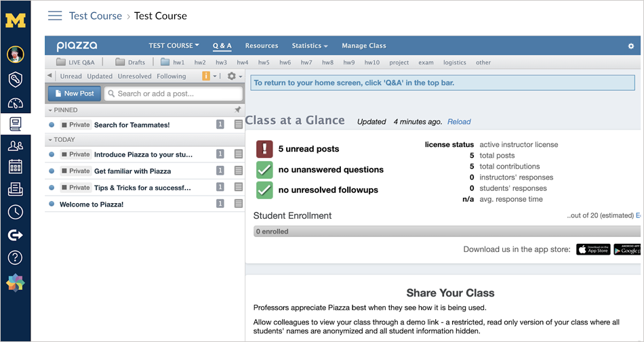Open the History clock icon

pos(15,212)
